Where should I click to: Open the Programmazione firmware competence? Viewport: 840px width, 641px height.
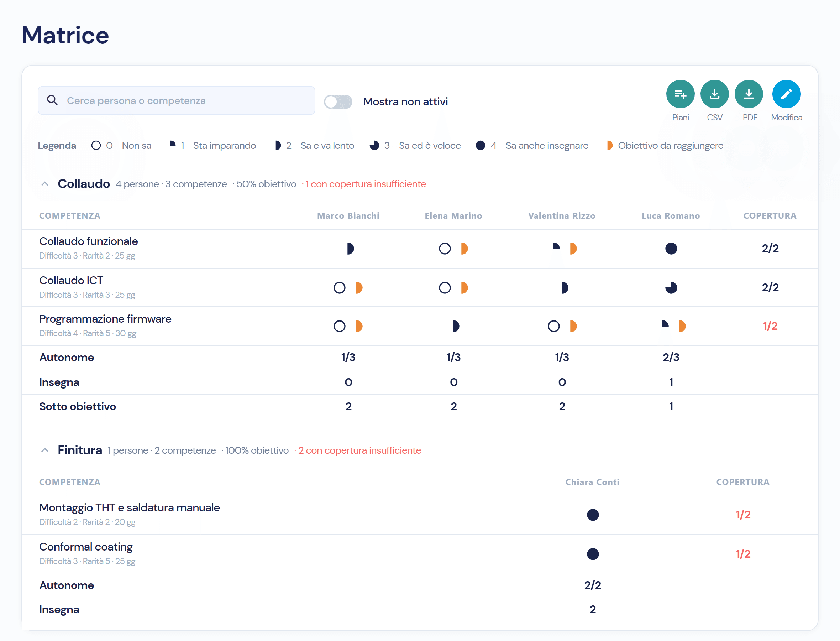coord(420,326)
